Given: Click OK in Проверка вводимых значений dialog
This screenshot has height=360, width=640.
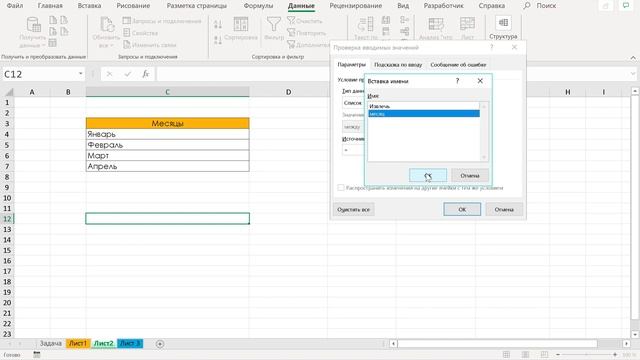Looking at the screenshot, I should point(462,209).
